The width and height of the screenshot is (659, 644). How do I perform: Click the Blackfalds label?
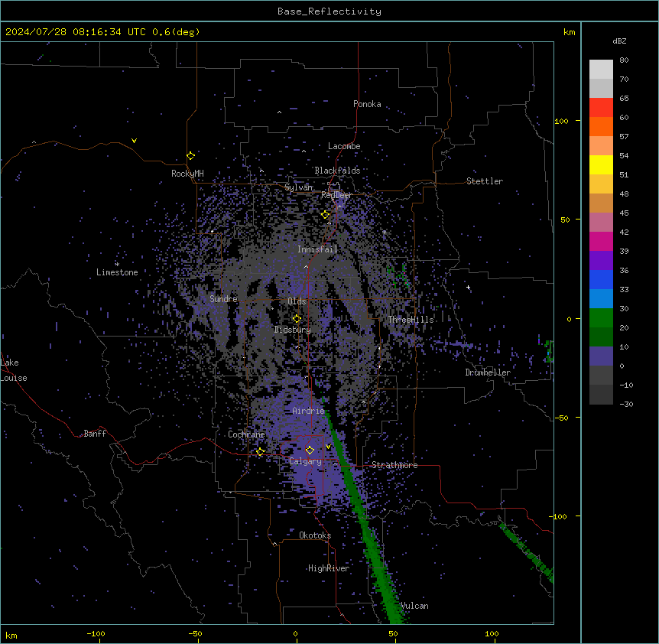[337, 171]
